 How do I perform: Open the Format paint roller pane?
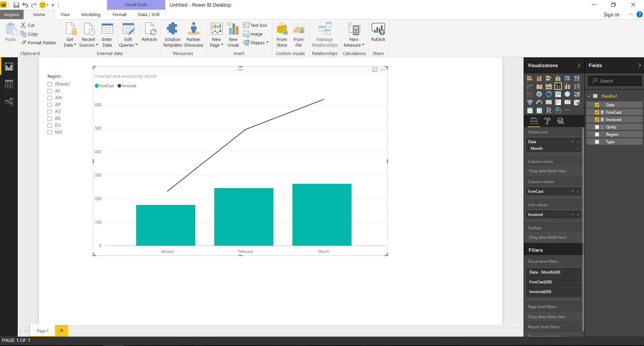tap(547, 121)
